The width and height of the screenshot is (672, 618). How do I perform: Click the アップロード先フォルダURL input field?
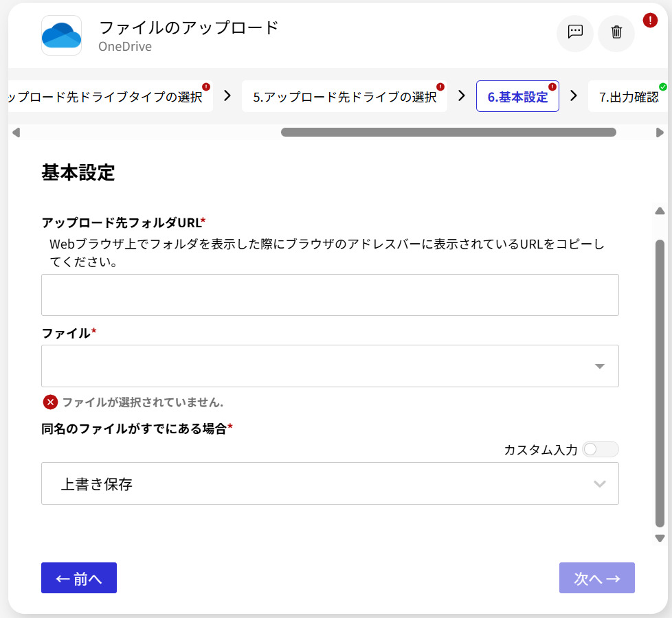tap(330, 295)
